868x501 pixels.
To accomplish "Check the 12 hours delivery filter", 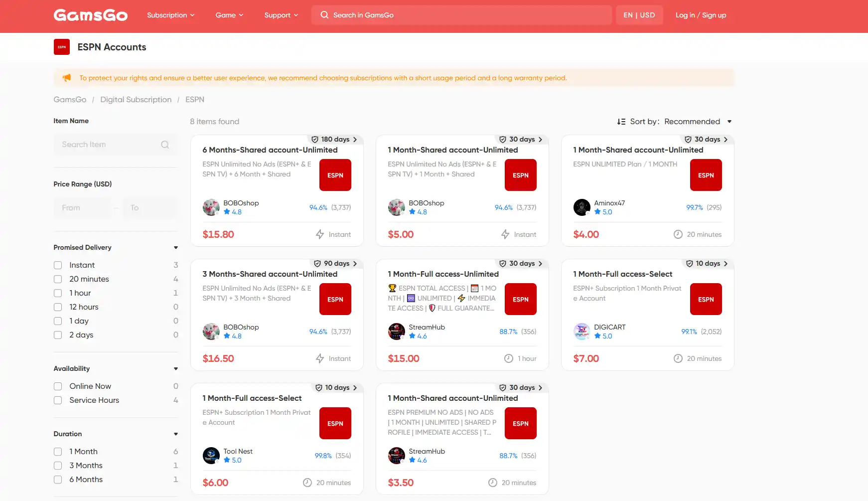I will [x=58, y=307].
